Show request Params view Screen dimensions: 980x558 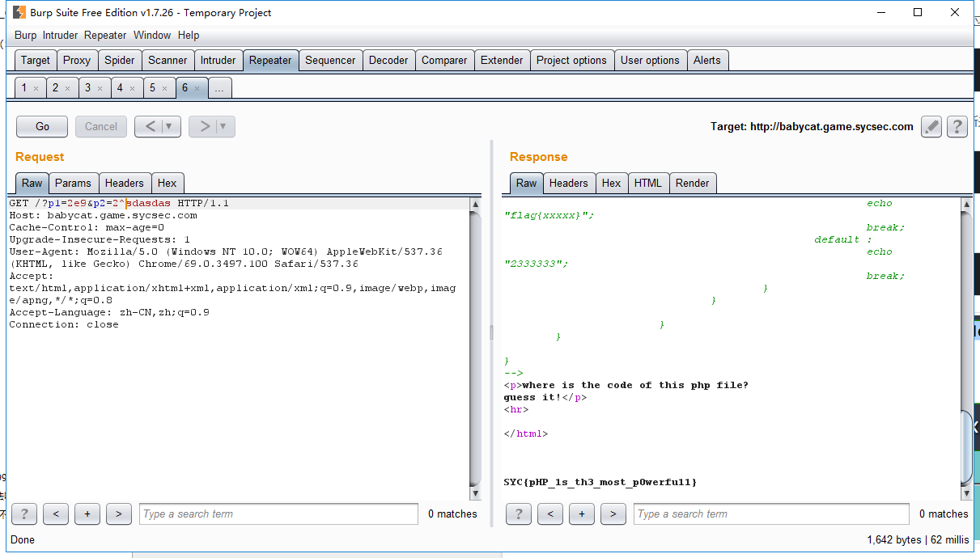tap(73, 183)
